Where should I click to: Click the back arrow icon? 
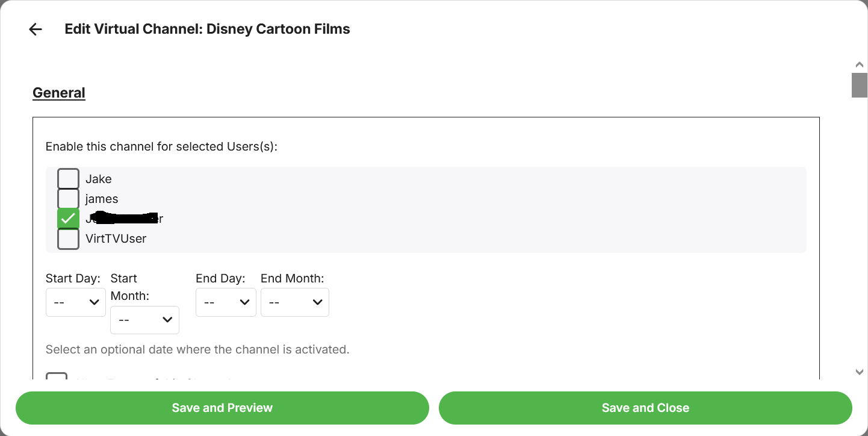pos(36,30)
